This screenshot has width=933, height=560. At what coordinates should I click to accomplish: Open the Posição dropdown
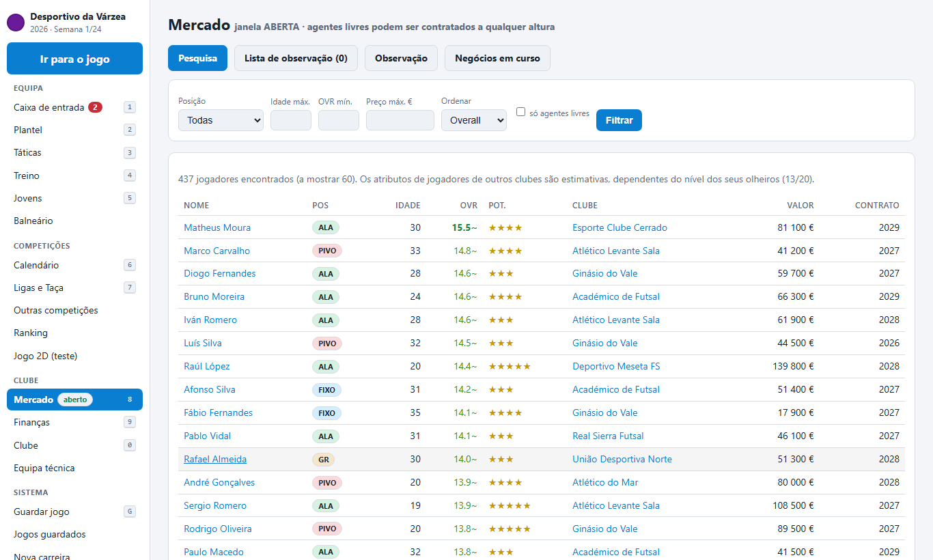(221, 120)
